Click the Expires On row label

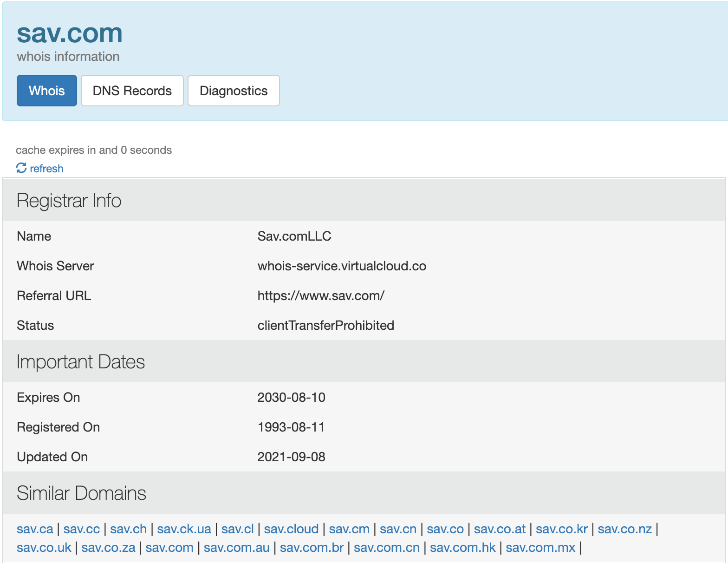click(x=48, y=397)
